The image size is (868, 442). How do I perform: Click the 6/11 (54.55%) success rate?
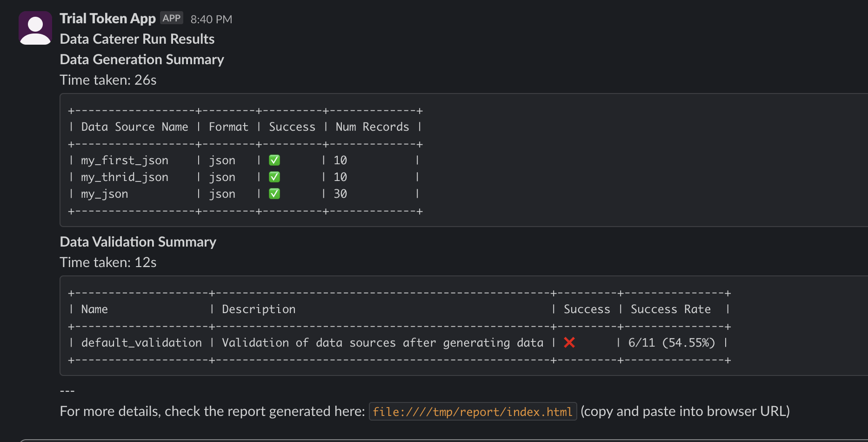point(671,343)
